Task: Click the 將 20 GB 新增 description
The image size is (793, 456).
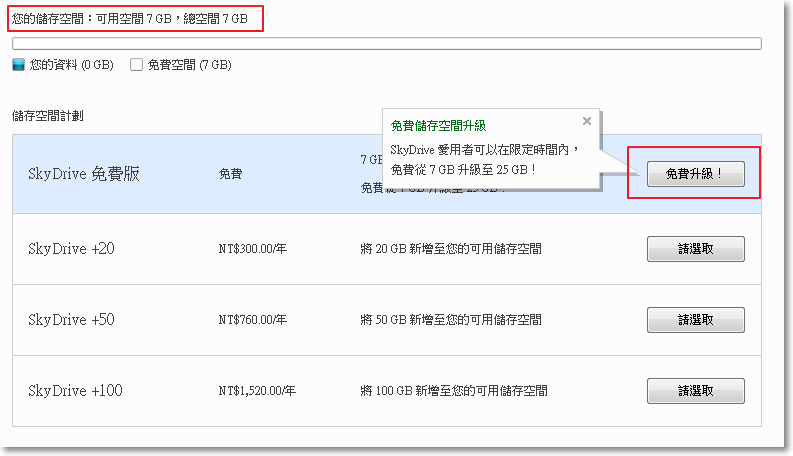Action: 451,249
